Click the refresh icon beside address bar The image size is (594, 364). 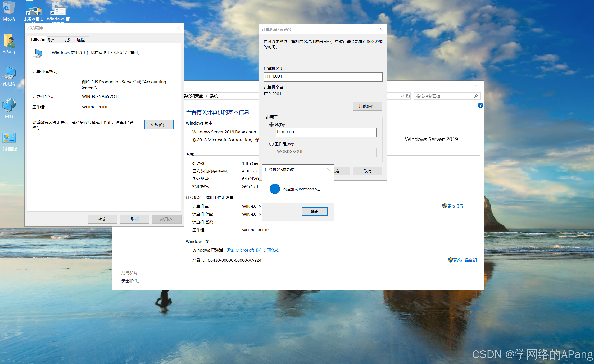tap(408, 96)
